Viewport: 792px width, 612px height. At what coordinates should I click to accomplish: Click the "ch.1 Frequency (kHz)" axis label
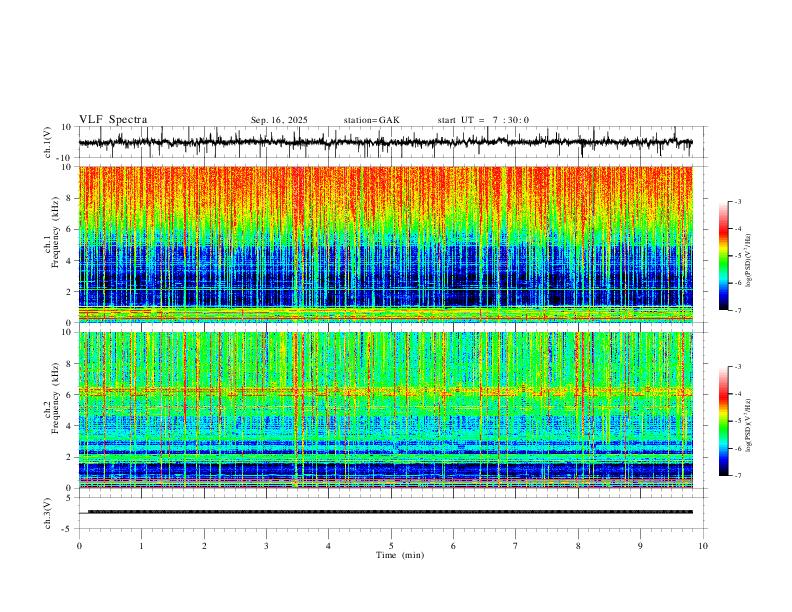point(52,232)
